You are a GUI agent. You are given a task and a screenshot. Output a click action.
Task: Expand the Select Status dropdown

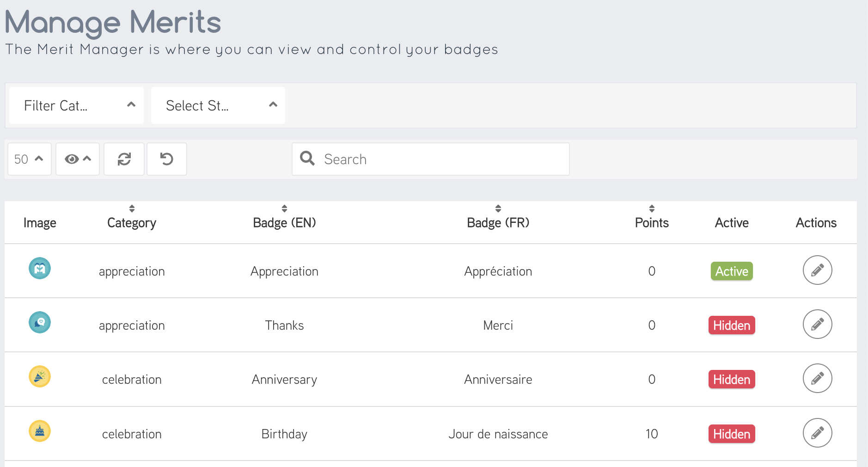[x=218, y=105]
